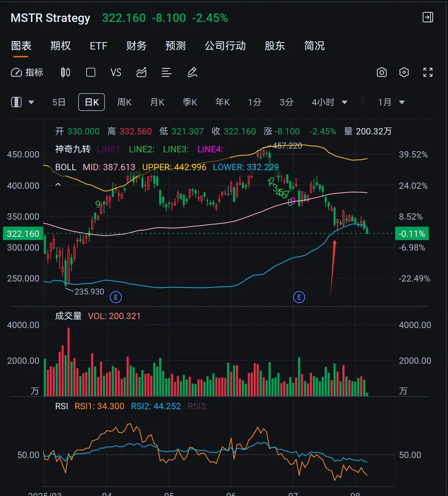448x496 pixels.
Task: Collapse the indicator list caret under BOLL
Action: coord(58,185)
